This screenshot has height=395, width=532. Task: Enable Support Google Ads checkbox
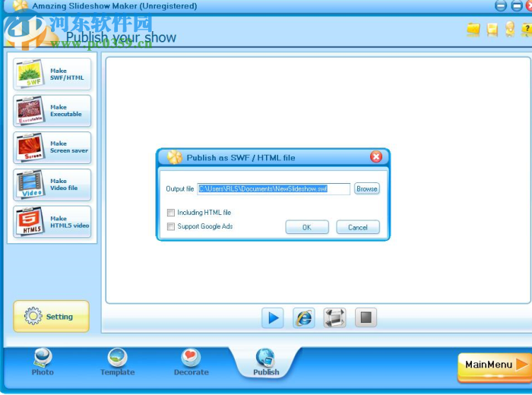pyautogui.click(x=171, y=226)
